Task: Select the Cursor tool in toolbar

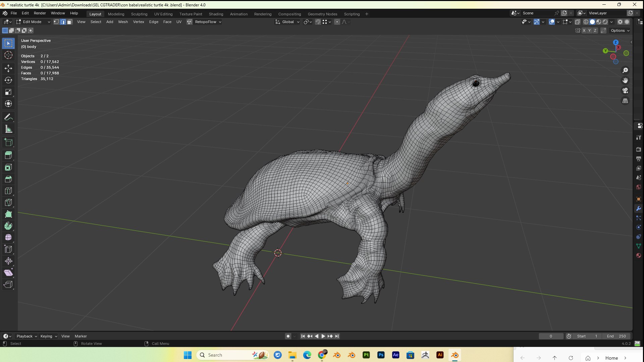Action: (8, 55)
